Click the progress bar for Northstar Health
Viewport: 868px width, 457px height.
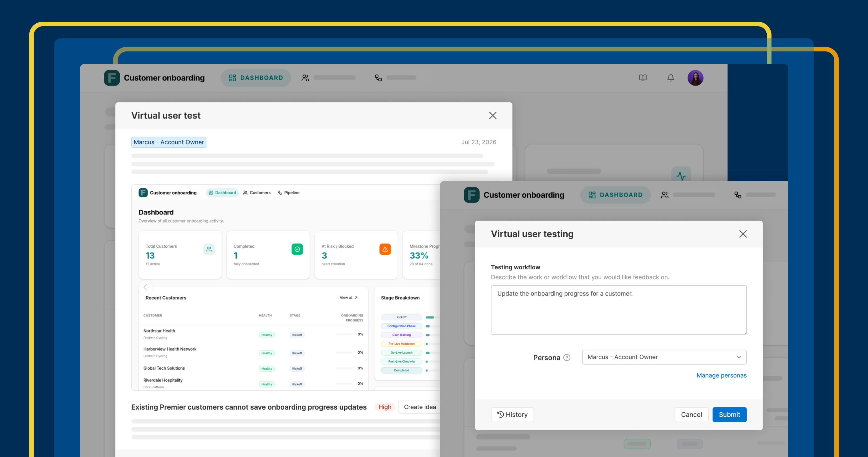point(344,334)
